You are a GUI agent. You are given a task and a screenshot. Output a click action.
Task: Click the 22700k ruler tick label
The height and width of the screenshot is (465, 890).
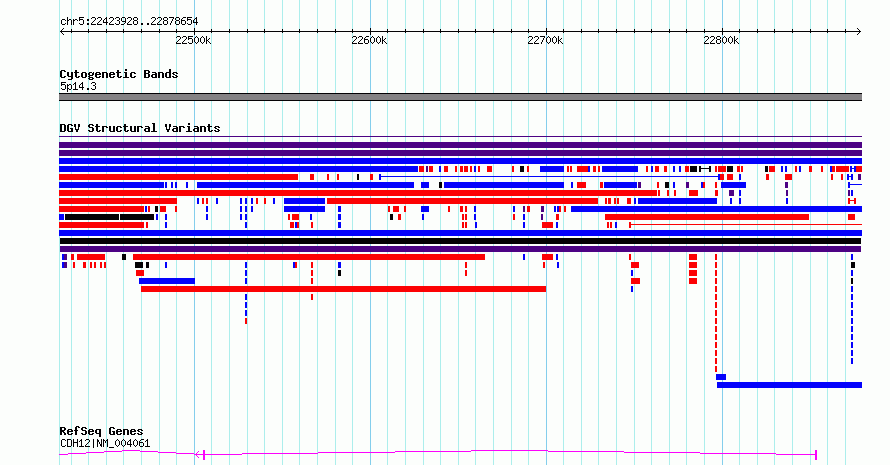tap(545, 40)
